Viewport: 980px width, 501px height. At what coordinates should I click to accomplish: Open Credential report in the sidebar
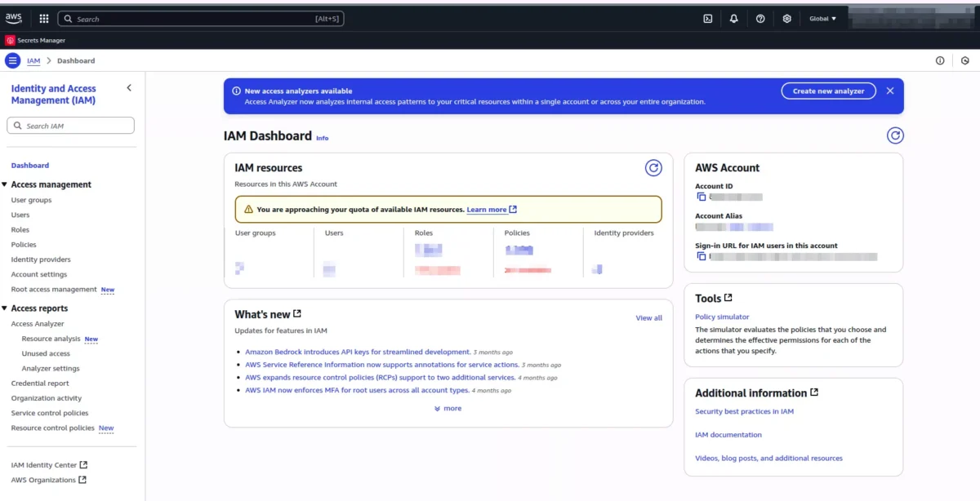[x=40, y=384]
